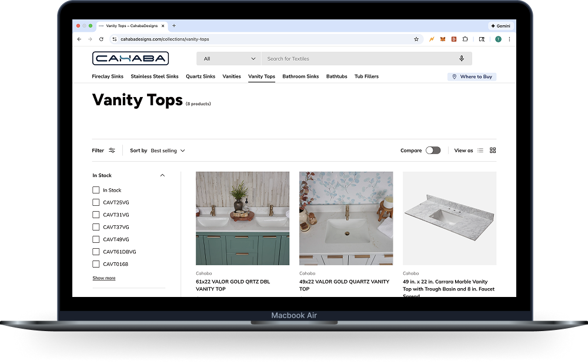
Task: Open the browser Extensions puzzle icon
Action: point(465,39)
